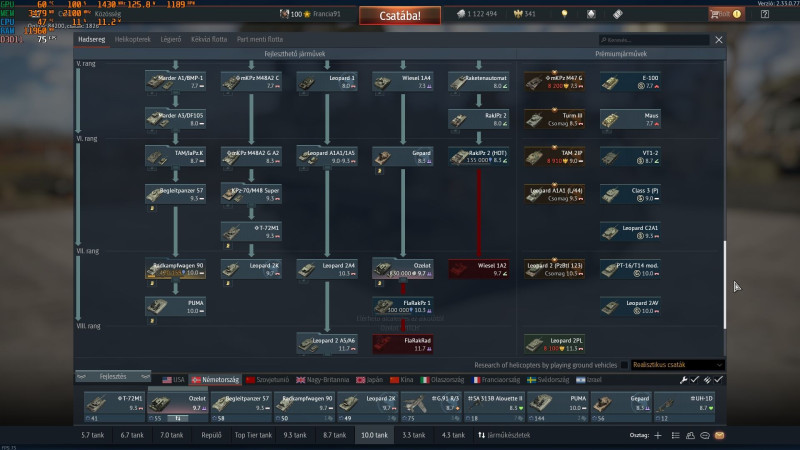The image size is (800, 450).
Task: Click the Golden Eagles balance 341
Action: click(x=525, y=14)
